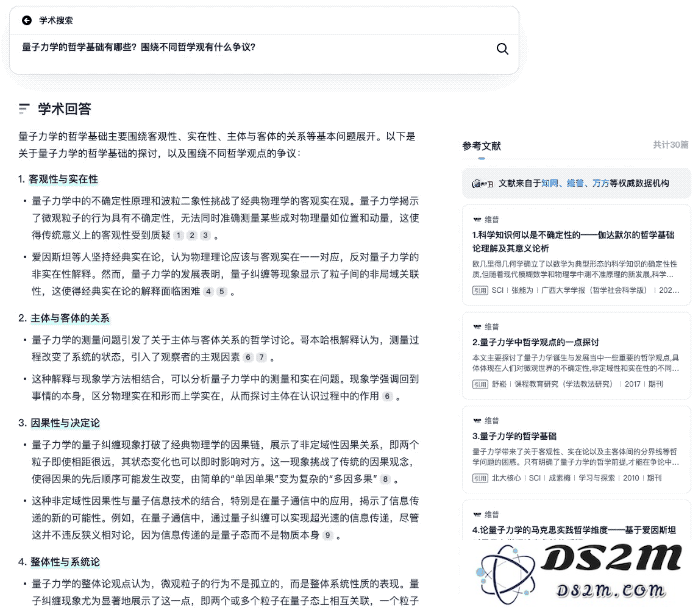Click heading 3. 因果性与决定论
The height and width of the screenshot is (608, 699).
[x=59, y=423]
